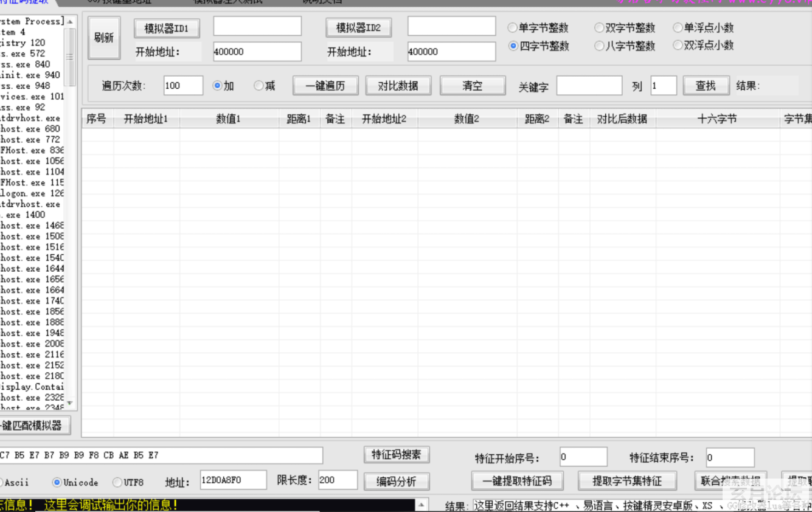Click the 遍历次数 input showing 100
This screenshot has width=812, height=512.
[x=183, y=86]
